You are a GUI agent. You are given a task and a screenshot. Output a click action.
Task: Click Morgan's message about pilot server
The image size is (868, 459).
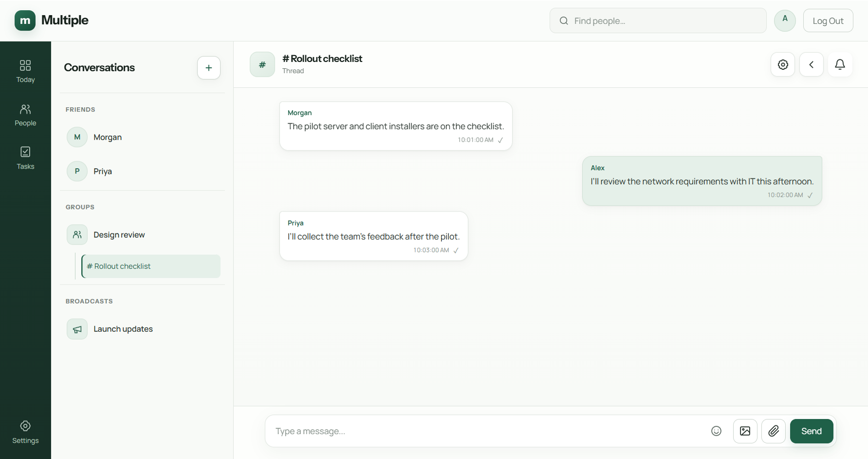coord(396,126)
